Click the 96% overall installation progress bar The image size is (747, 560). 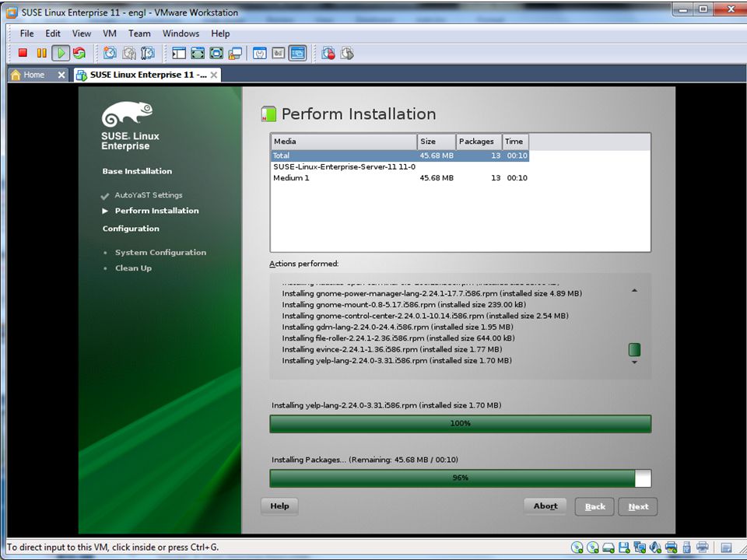point(460,478)
